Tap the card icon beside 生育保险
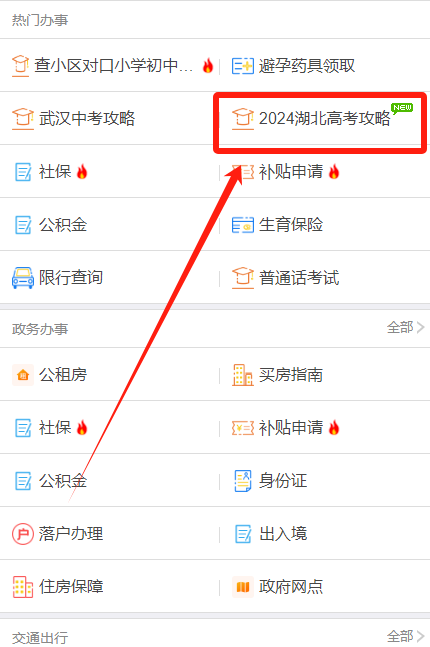 click(243, 225)
